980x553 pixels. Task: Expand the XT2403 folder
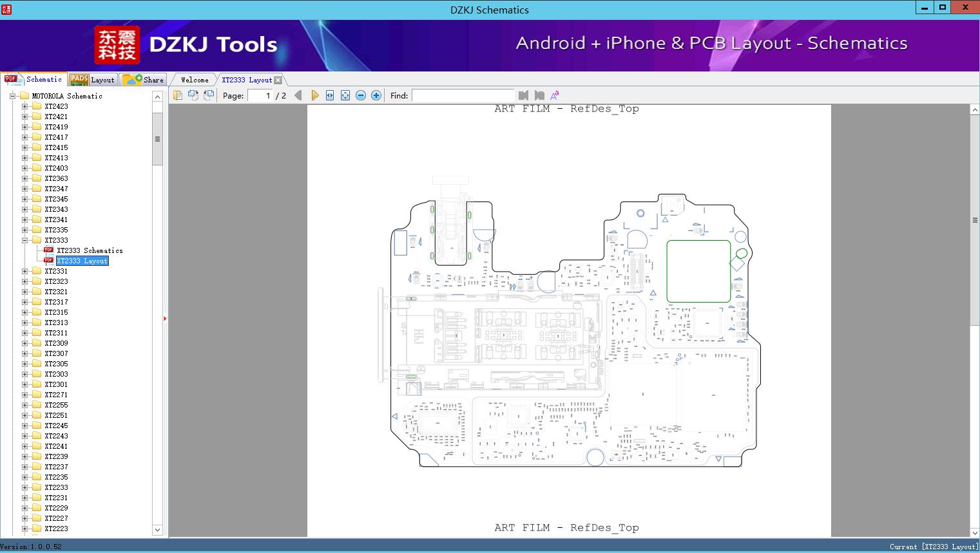click(24, 168)
